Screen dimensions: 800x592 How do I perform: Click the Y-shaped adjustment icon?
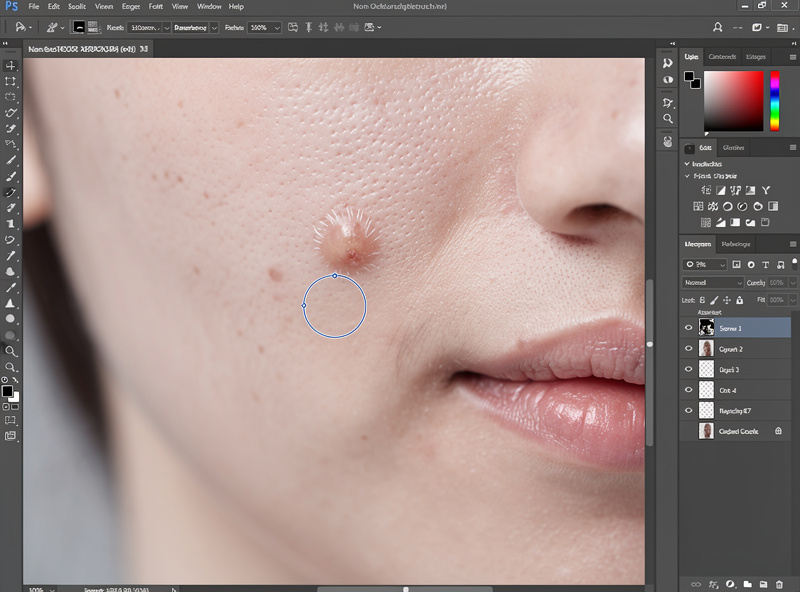pos(765,190)
